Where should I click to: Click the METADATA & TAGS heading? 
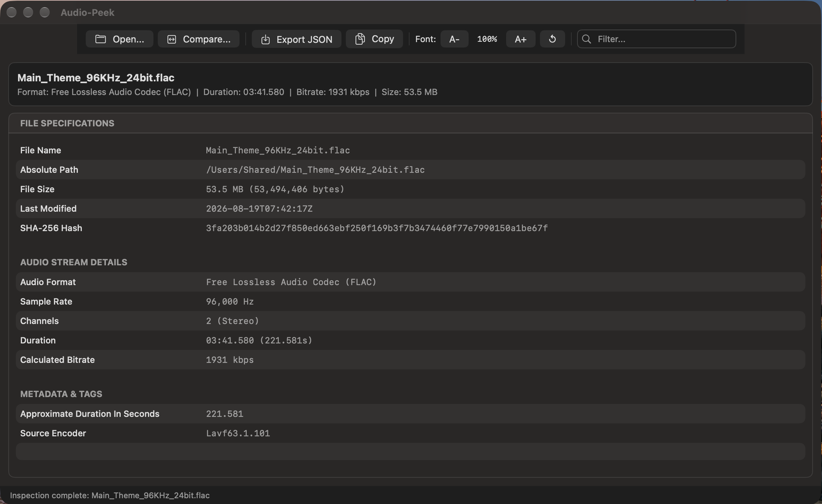pyautogui.click(x=61, y=394)
